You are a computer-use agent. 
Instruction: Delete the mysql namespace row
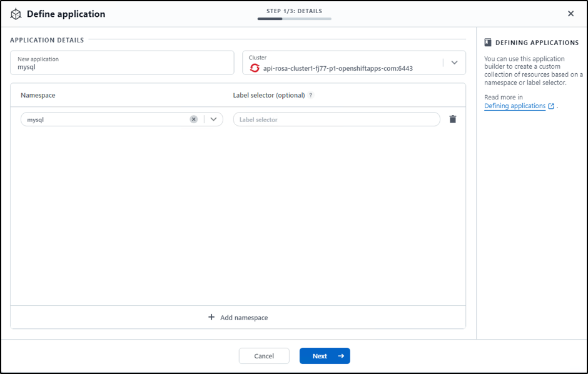[x=453, y=119]
